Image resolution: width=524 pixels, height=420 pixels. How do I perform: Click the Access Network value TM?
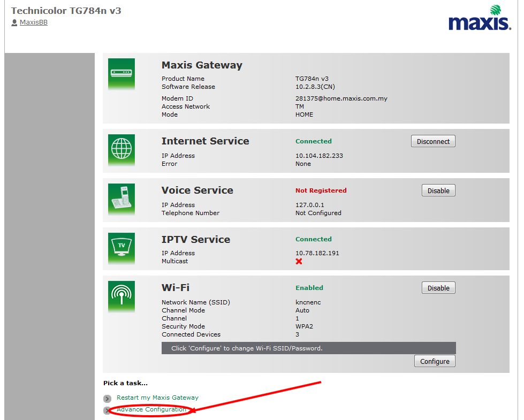pyautogui.click(x=300, y=106)
